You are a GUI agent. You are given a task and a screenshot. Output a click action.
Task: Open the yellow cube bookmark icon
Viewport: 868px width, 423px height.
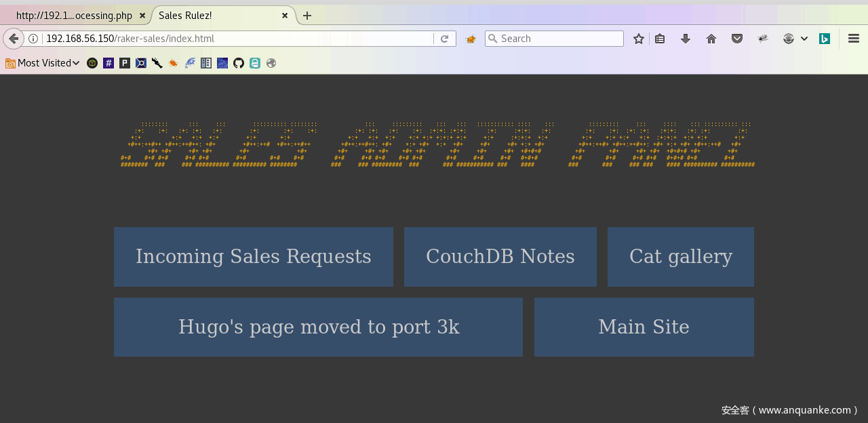92,63
